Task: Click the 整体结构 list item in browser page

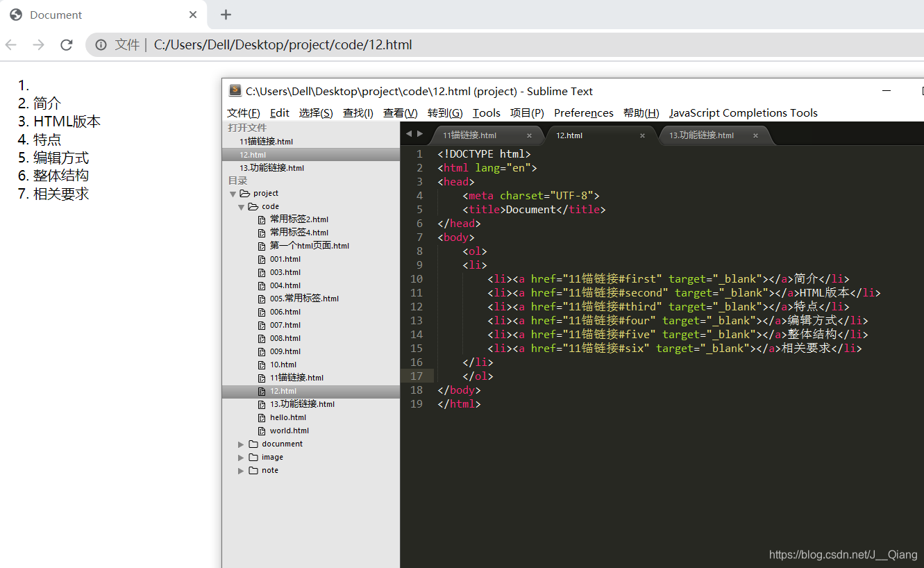Action: pyautogui.click(x=61, y=176)
